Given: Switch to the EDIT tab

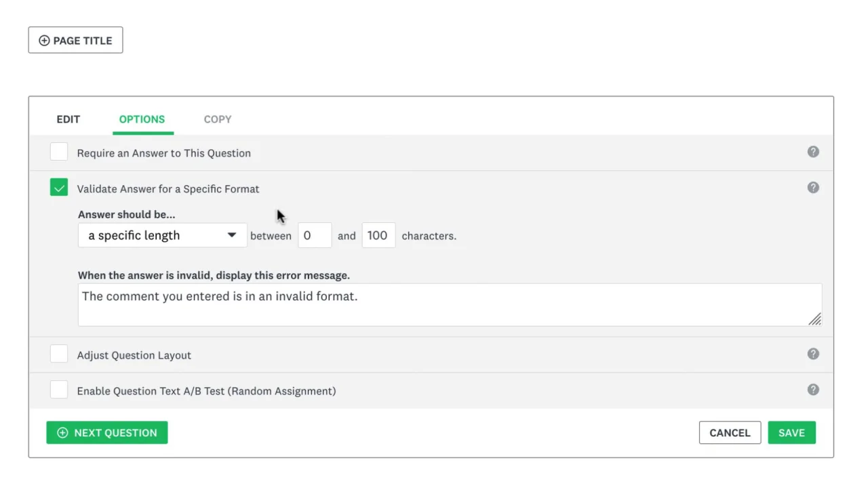Looking at the screenshot, I should tap(68, 119).
